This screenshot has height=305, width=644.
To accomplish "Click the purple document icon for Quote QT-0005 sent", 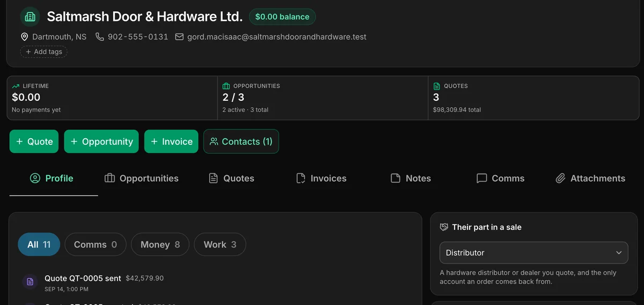I will [x=30, y=281].
